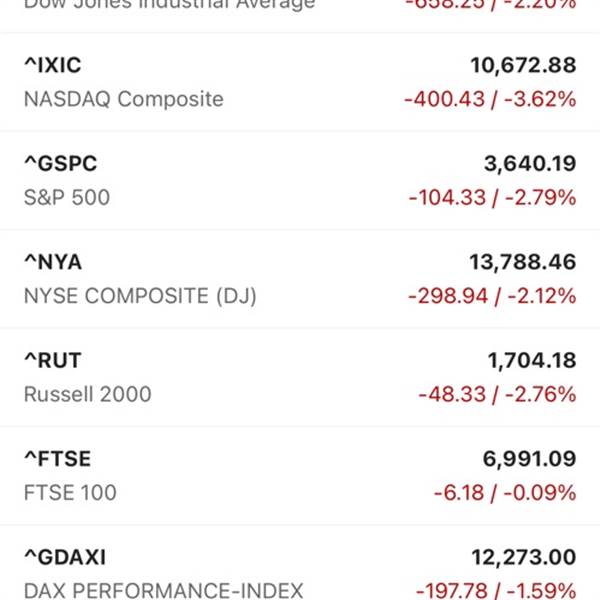Image resolution: width=600 pixels, height=600 pixels.
Task: Select NYSE COMPOSITE (DJ) name
Action: pyautogui.click(x=140, y=296)
